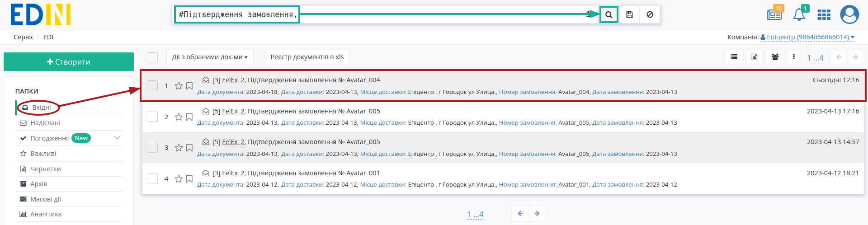Clear the search with the ban icon

(x=650, y=14)
